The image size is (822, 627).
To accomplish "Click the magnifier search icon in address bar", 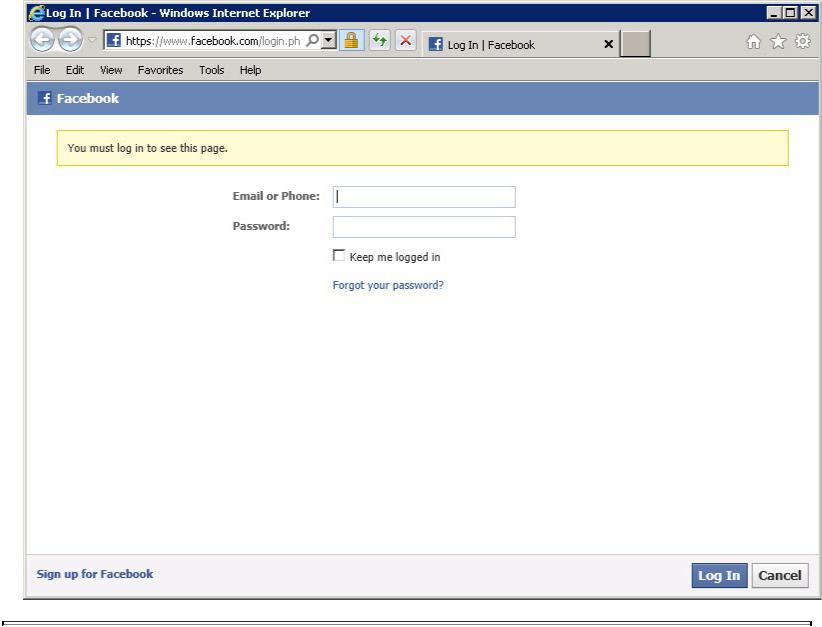I will pos(312,40).
